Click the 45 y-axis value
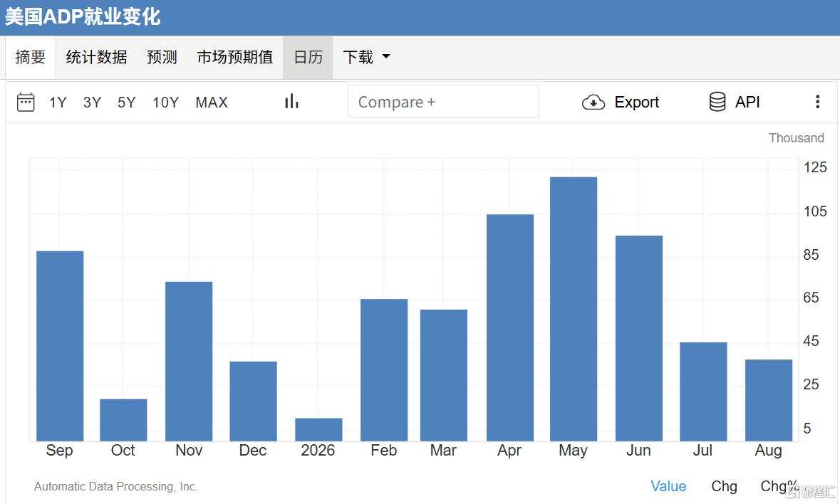 (x=811, y=341)
